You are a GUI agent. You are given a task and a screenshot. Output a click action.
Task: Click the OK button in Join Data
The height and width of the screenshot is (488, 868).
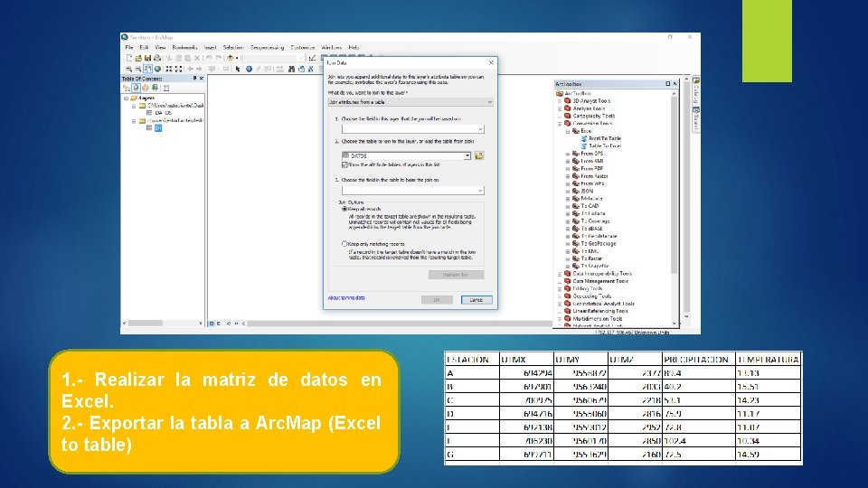[x=437, y=300]
